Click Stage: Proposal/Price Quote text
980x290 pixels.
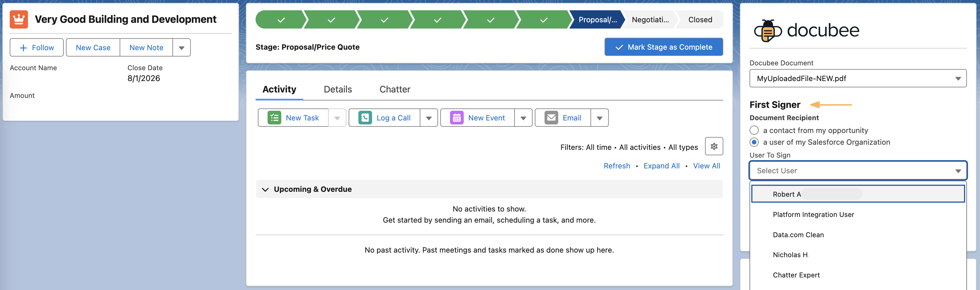click(307, 47)
